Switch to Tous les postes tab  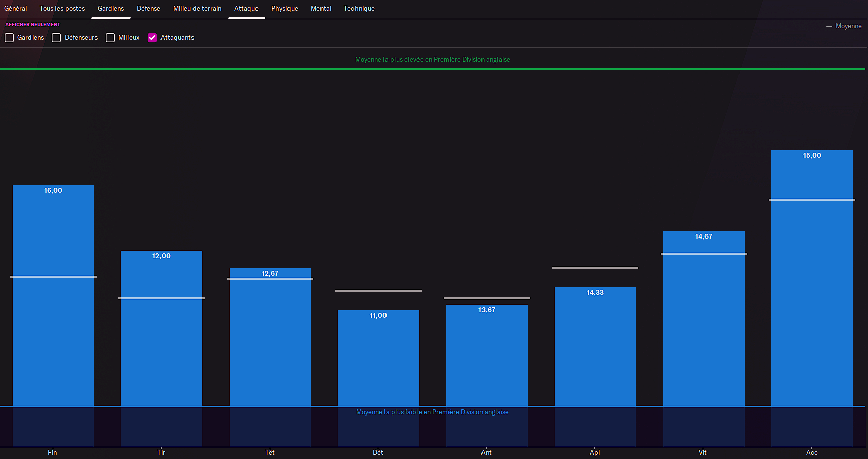coord(62,9)
